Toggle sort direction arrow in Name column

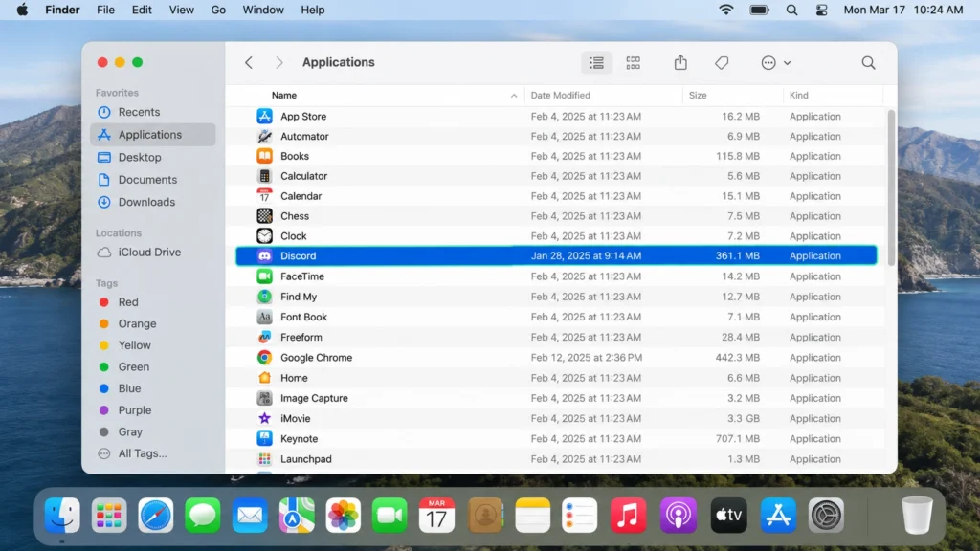514,96
